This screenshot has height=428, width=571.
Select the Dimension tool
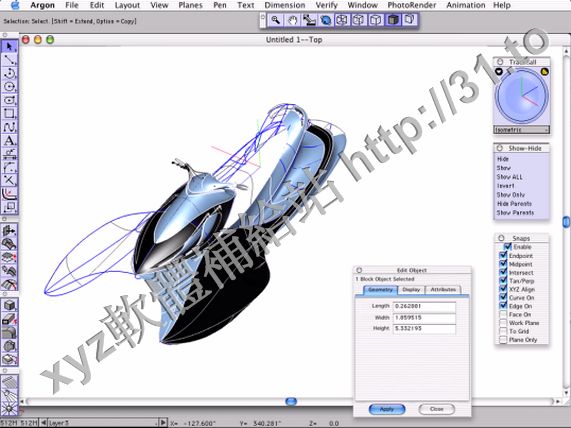coord(9,154)
